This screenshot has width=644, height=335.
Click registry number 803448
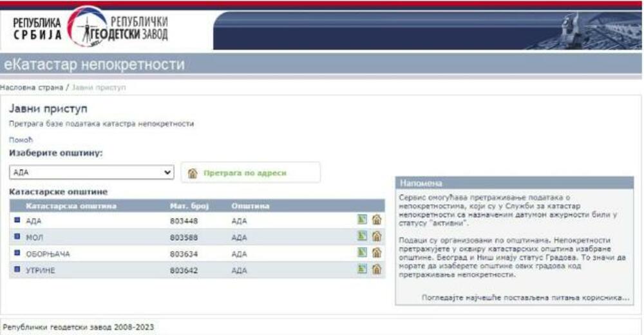tap(184, 221)
